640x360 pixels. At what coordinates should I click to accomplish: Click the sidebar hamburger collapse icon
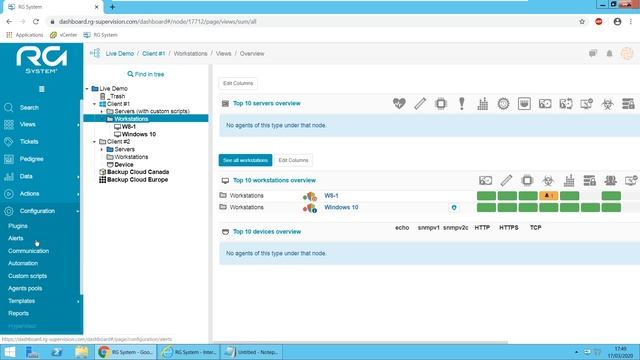click(x=41, y=89)
